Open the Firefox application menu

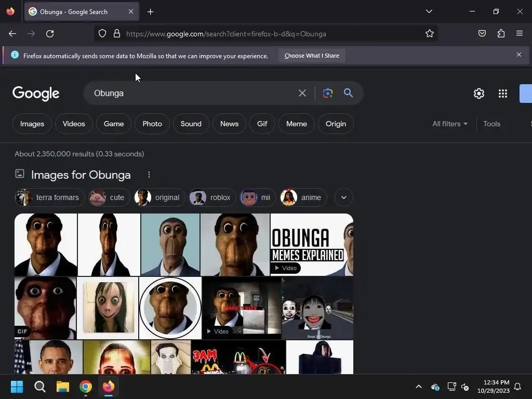520,34
